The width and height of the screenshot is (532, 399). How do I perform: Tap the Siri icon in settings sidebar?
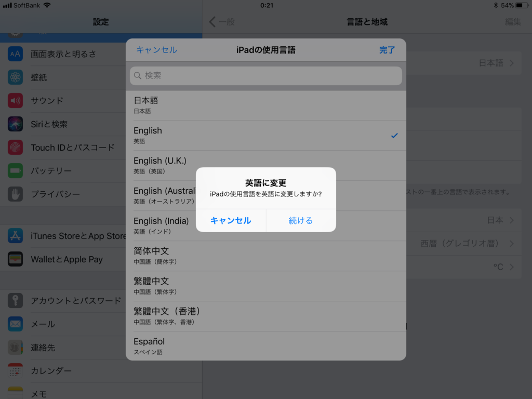pos(15,124)
